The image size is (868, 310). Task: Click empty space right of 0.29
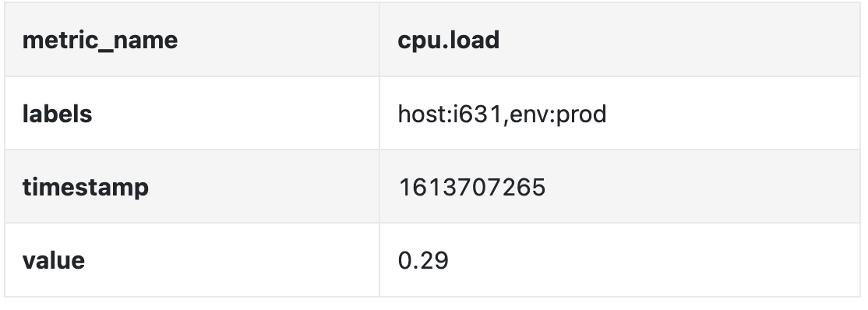[653, 260]
